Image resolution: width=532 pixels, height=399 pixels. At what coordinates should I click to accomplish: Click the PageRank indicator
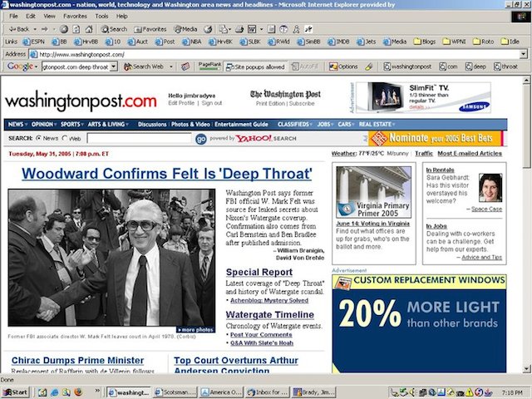pyautogui.click(x=209, y=66)
